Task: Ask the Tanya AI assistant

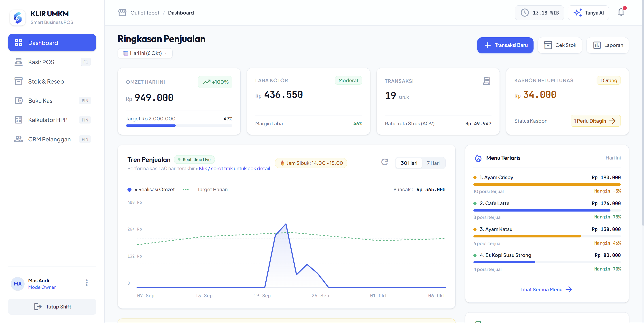Action: [x=589, y=13]
